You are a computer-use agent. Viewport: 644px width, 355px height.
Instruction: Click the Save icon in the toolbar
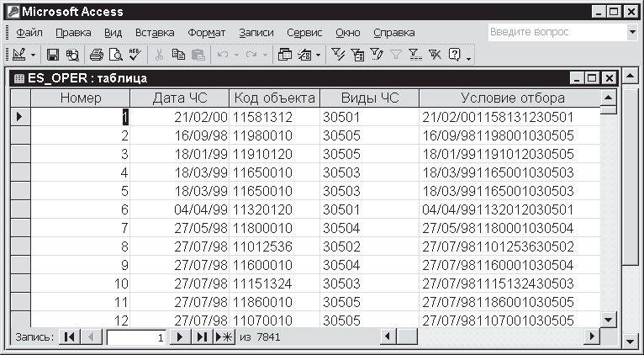tap(53, 55)
